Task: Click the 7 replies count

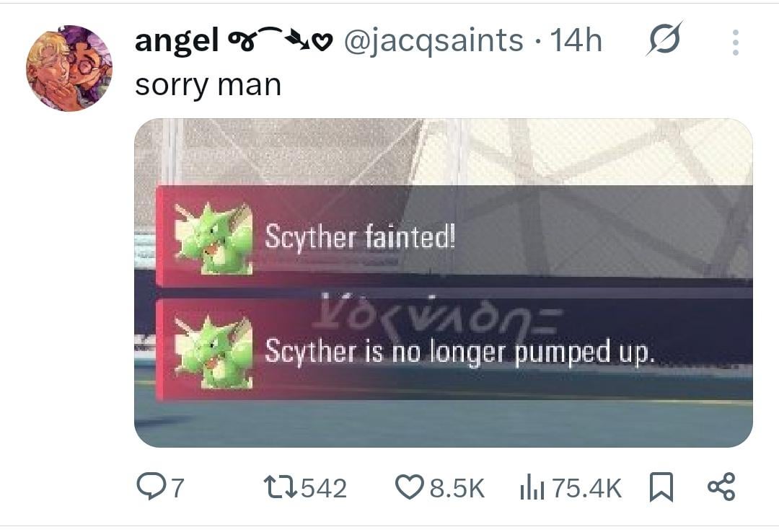Action: tap(178, 488)
